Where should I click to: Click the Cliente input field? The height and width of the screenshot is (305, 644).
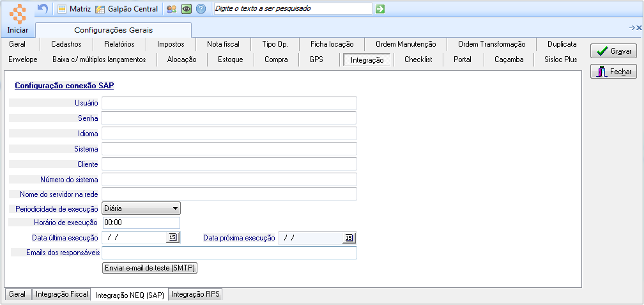pos(229,164)
